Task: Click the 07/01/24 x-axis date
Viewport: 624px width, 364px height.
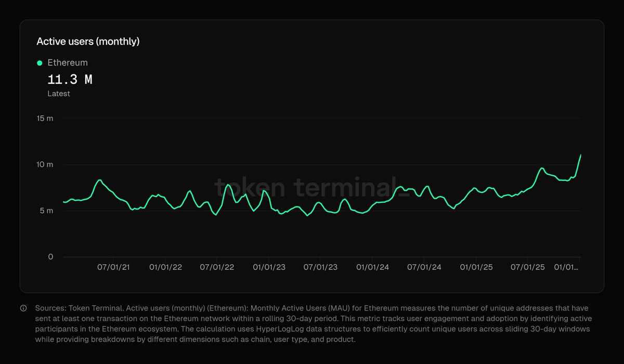Action: coord(424,267)
